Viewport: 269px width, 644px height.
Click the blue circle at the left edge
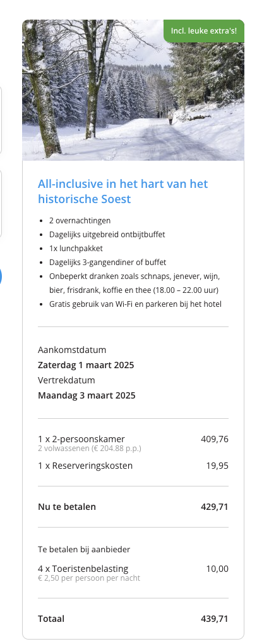[x=1, y=276]
